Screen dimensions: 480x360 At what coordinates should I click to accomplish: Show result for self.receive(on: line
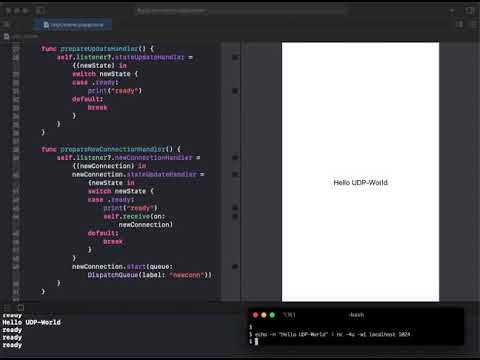[x=235, y=216]
